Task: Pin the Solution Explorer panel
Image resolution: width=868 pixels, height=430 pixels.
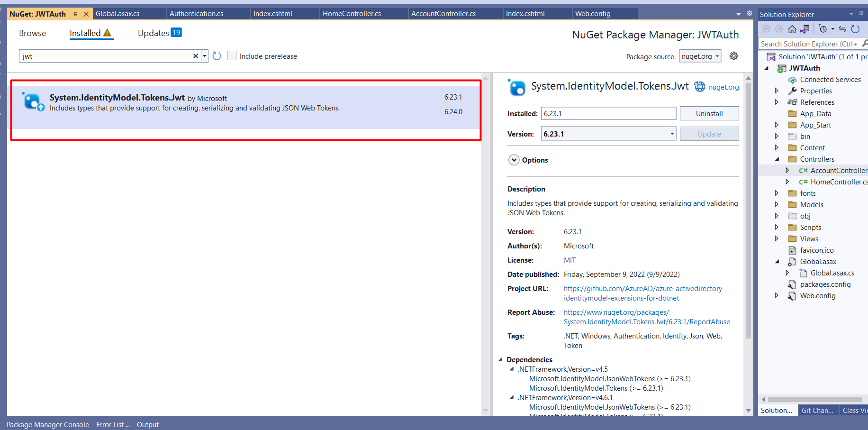Action: coord(861,14)
